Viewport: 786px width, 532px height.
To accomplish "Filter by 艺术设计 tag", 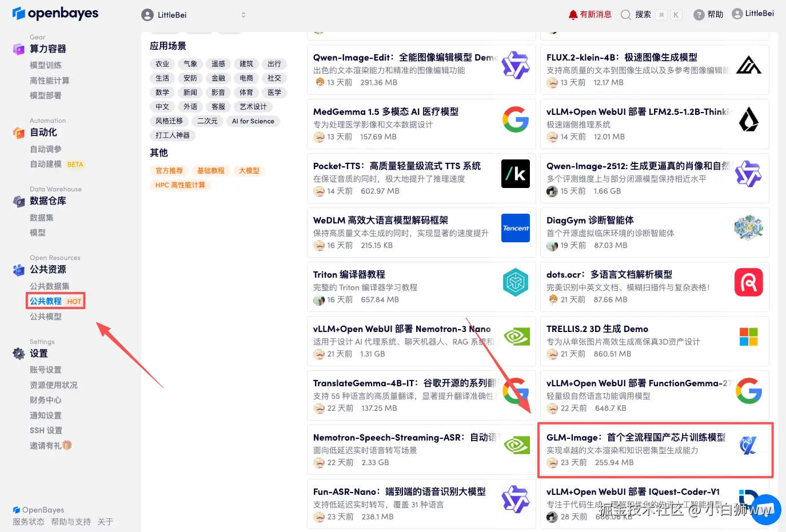I will (253, 107).
